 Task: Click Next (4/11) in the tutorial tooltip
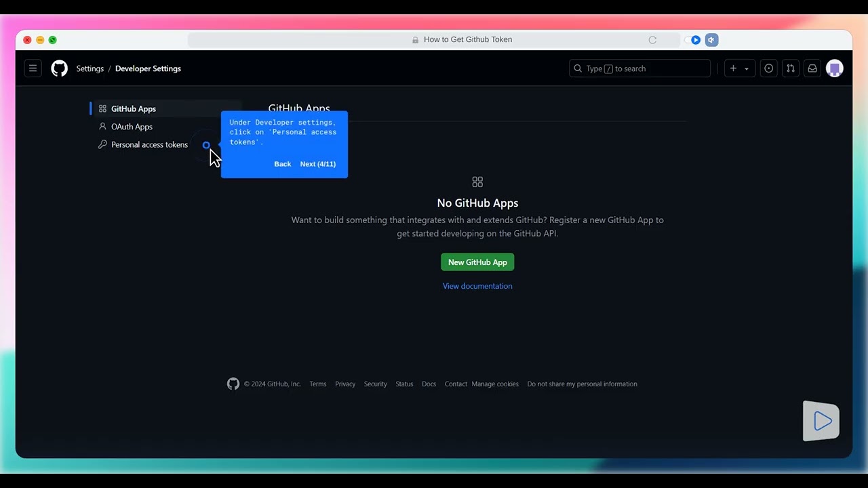pyautogui.click(x=318, y=164)
